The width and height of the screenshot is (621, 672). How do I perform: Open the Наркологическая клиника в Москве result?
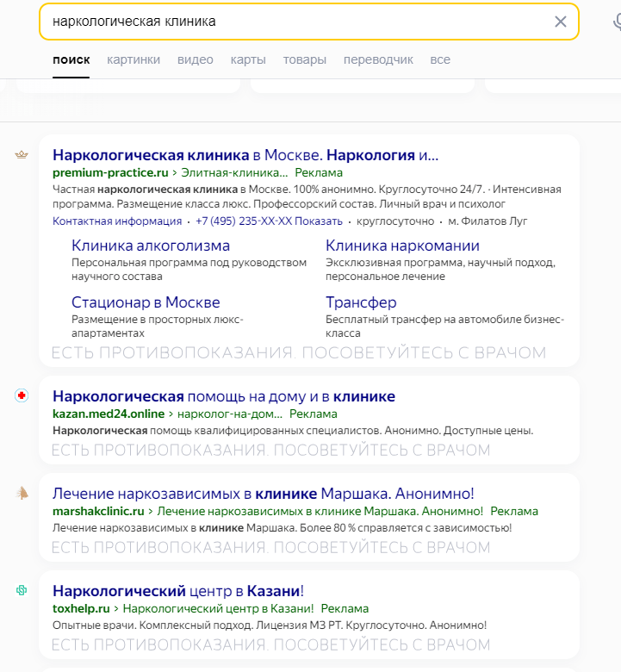(x=245, y=155)
